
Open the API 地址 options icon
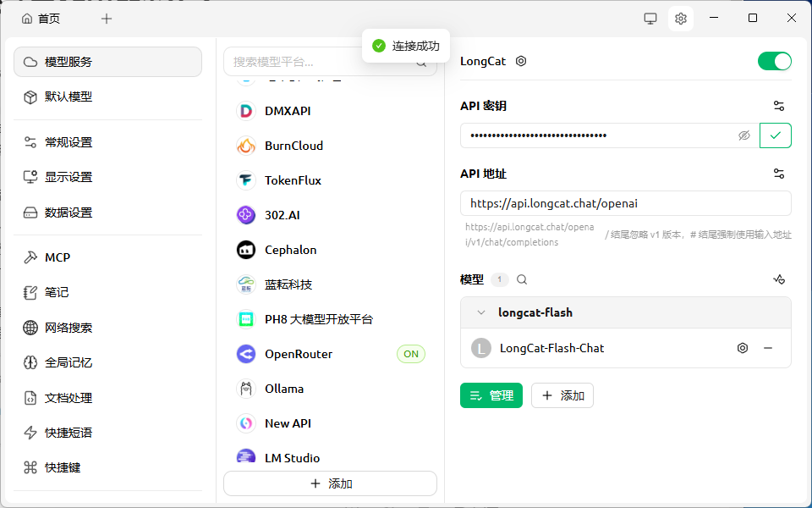[778, 174]
